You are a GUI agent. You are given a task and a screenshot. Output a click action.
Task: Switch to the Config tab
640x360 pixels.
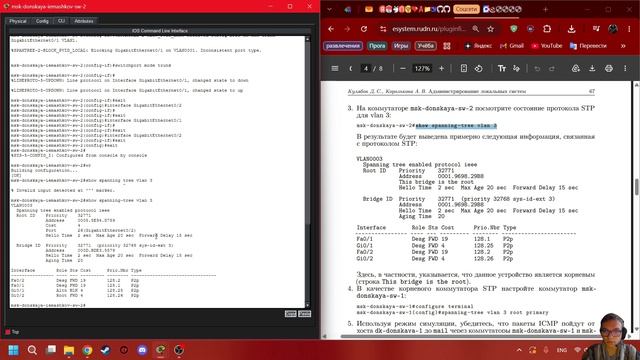(42, 21)
